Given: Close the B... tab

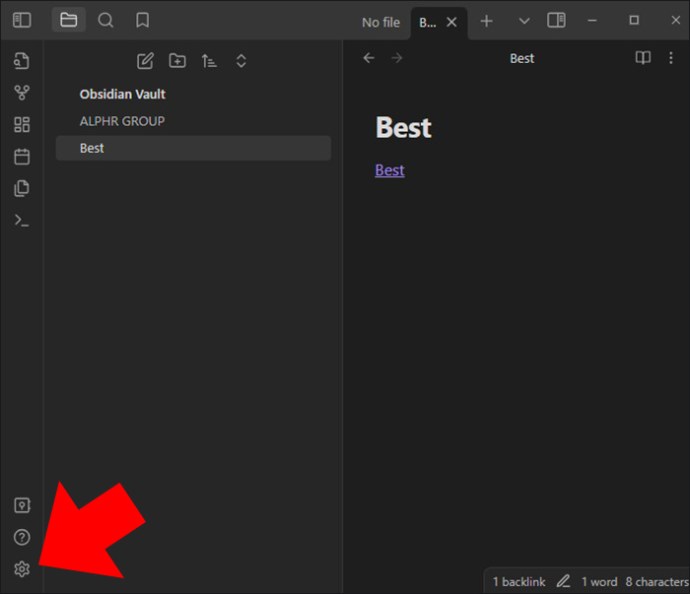Looking at the screenshot, I should (451, 22).
